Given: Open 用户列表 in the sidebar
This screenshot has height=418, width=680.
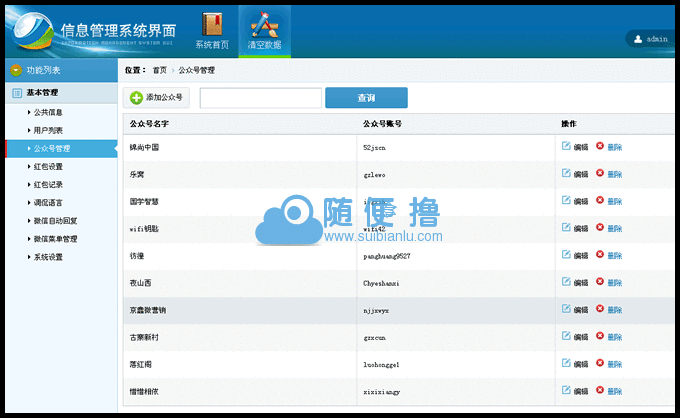Looking at the screenshot, I should coord(48,131).
